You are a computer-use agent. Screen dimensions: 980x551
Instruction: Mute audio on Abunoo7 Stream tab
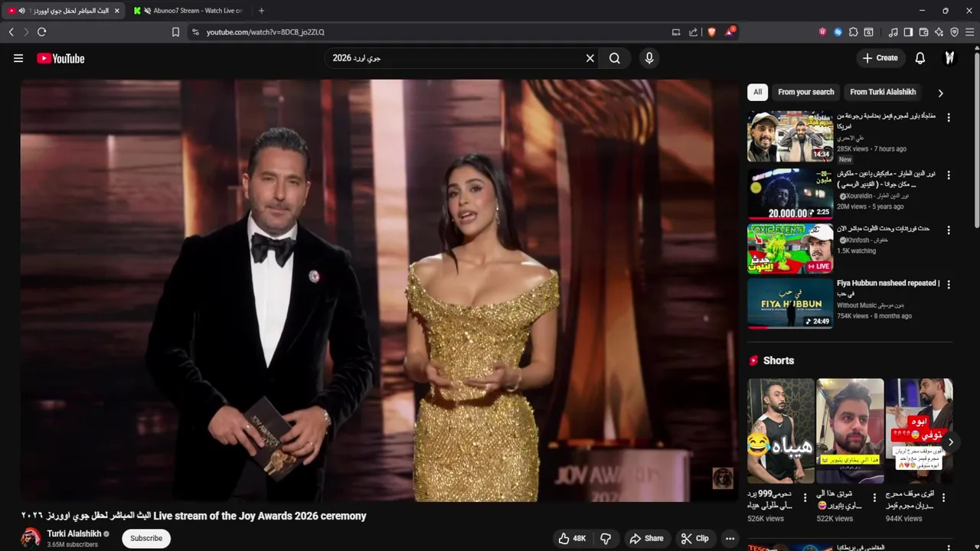(147, 11)
